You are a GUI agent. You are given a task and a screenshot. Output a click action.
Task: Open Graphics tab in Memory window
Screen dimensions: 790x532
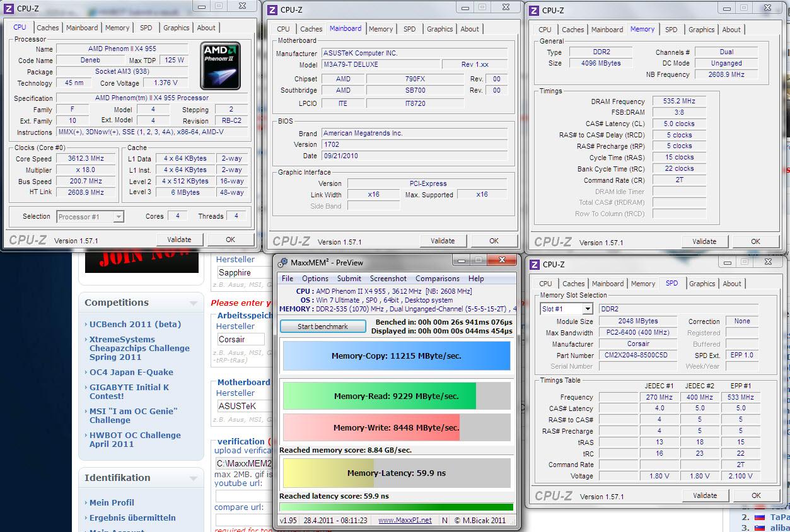(702, 30)
